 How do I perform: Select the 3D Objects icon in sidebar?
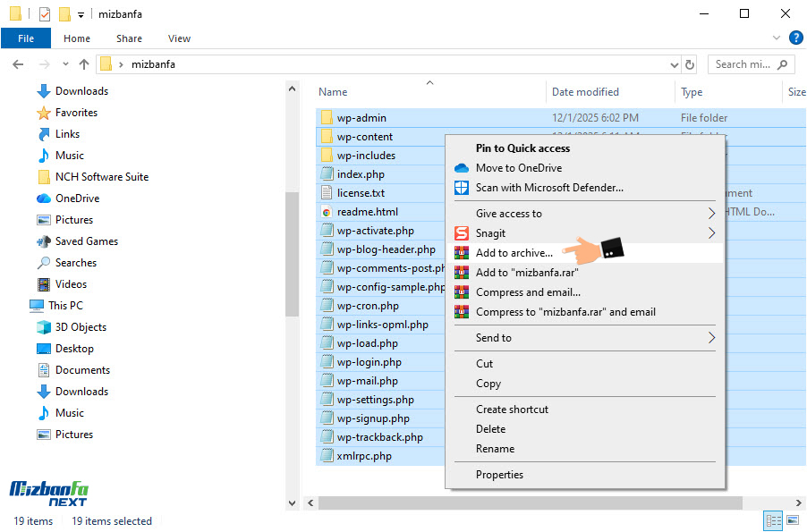[44, 327]
